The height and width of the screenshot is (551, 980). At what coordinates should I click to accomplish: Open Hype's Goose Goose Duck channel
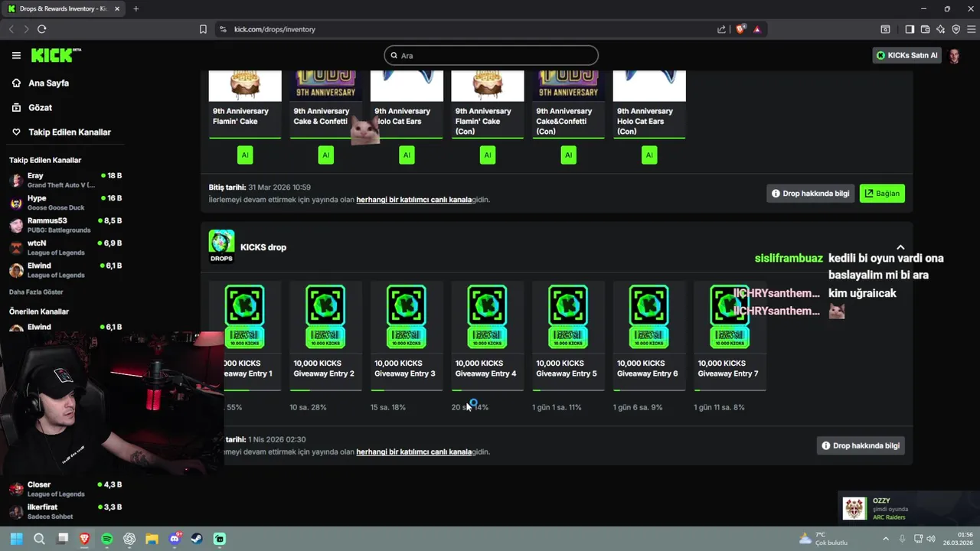coord(65,202)
